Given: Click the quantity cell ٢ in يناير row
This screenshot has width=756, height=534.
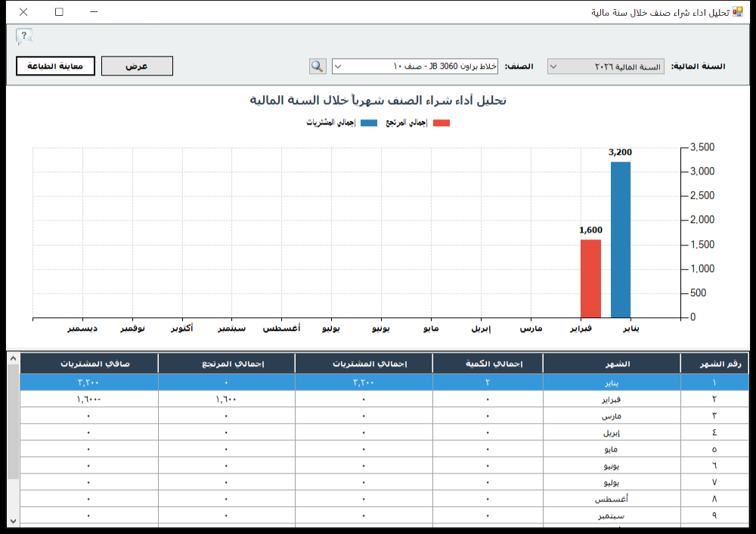Looking at the screenshot, I should coord(488,382).
